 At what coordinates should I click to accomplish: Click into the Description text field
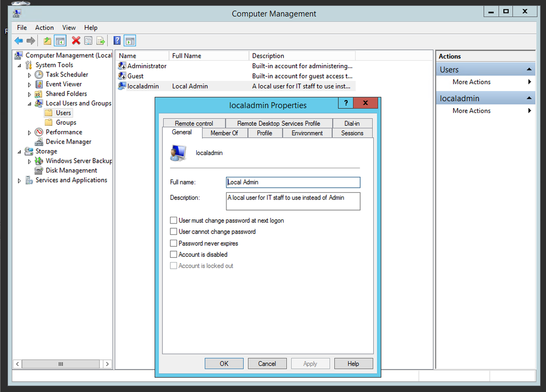coord(293,201)
